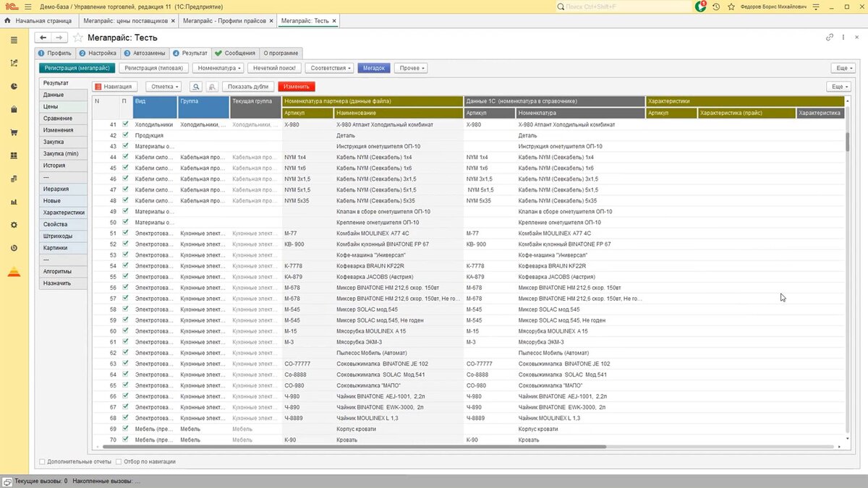
Task: Select Алгоритмы in the left list
Action: pos(63,271)
